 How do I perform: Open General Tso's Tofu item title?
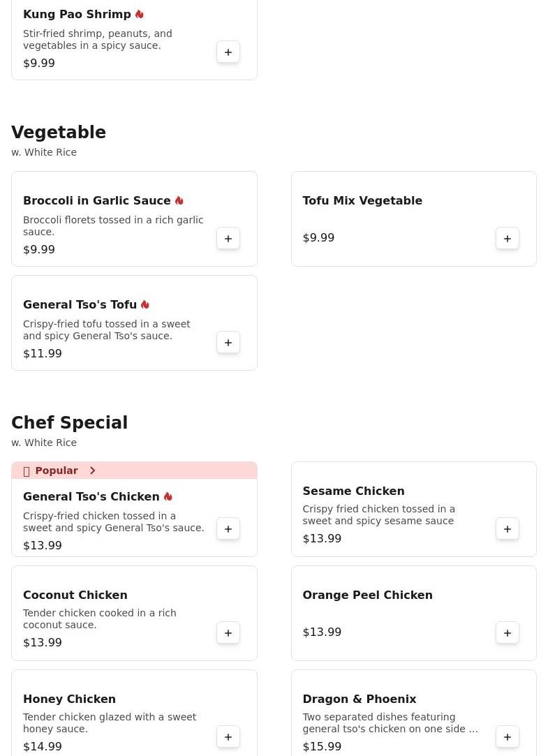[x=80, y=305]
